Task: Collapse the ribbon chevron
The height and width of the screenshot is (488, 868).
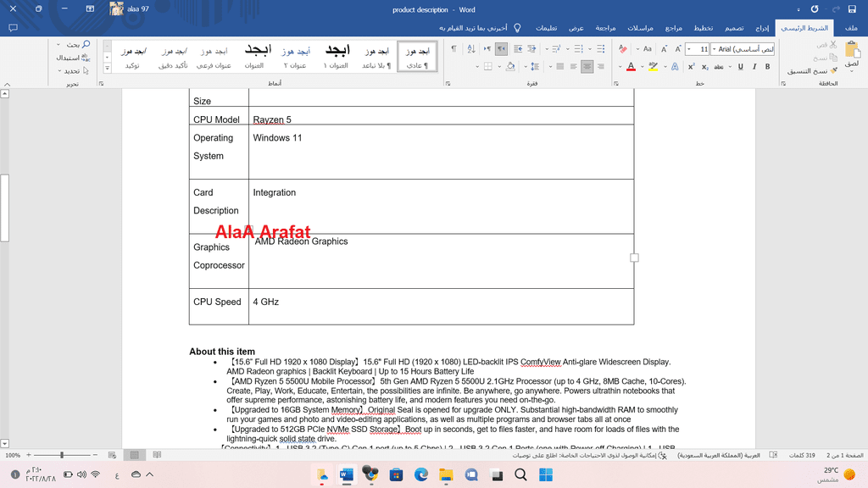Action: tap(7, 85)
